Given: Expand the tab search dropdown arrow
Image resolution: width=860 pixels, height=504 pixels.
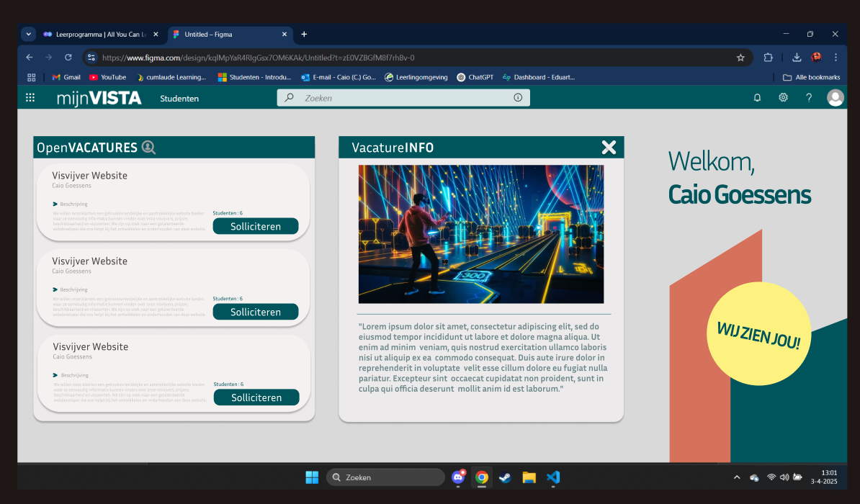Looking at the screenshot, I should click(x=28, y=34).
